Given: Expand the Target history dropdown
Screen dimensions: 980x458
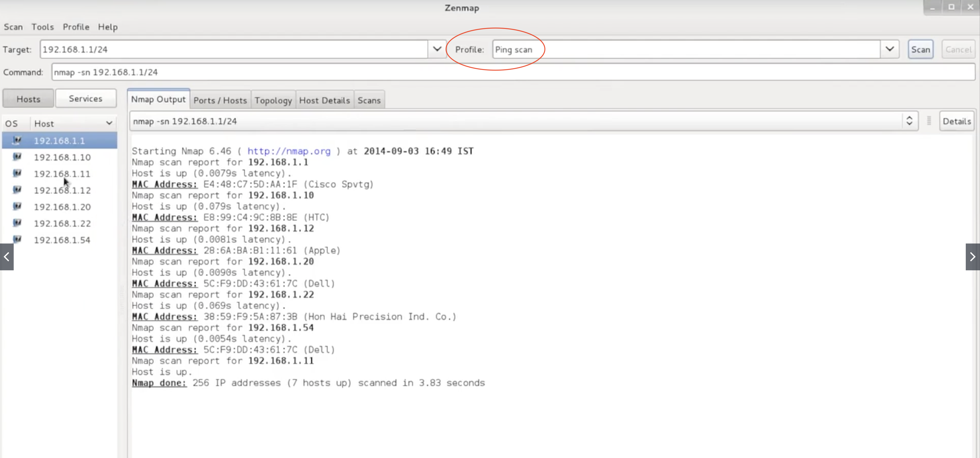Looking at the screenshot, I should click(x=437, y=50).
